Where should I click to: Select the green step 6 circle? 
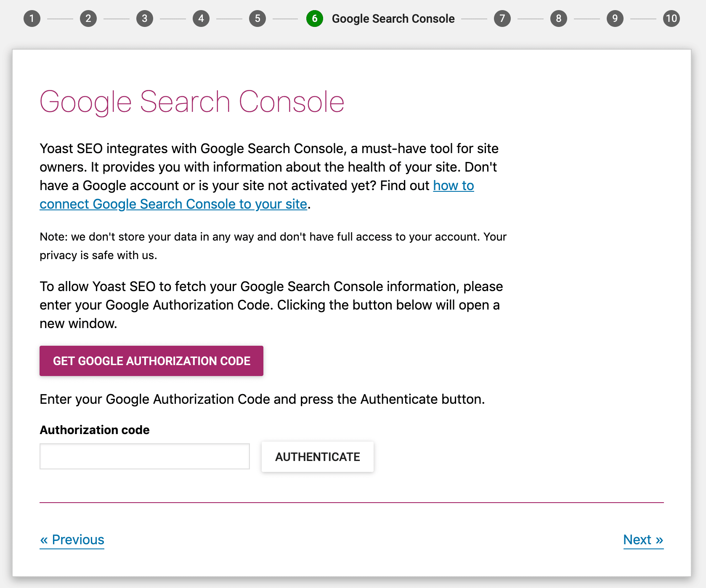click(315, 19)
